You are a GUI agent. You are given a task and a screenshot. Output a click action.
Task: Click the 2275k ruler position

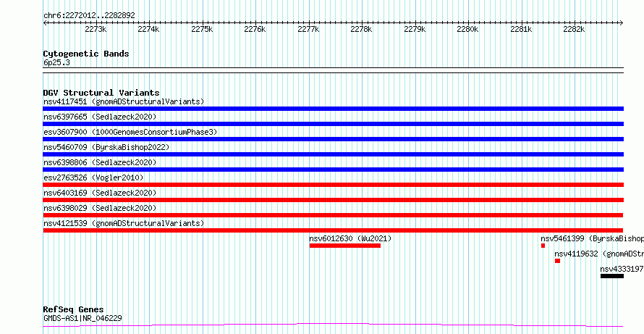pos(202,30)
